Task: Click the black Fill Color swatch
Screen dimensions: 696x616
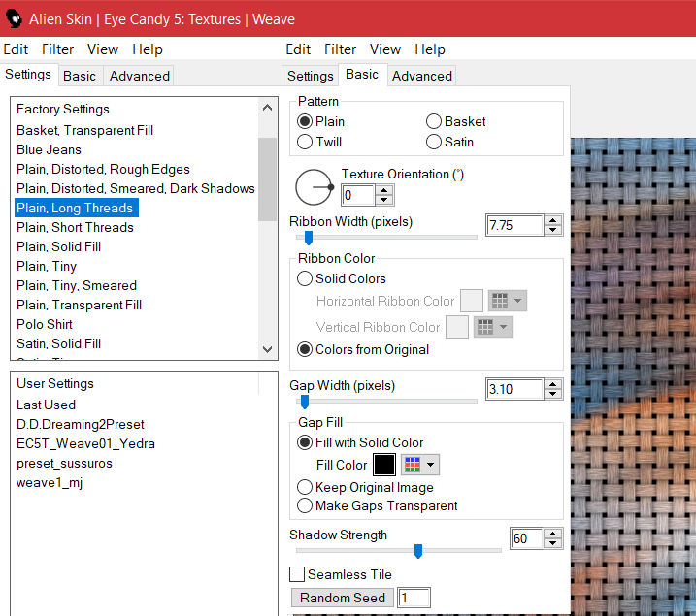Action: pyautogui.click(x=384, y=465)
